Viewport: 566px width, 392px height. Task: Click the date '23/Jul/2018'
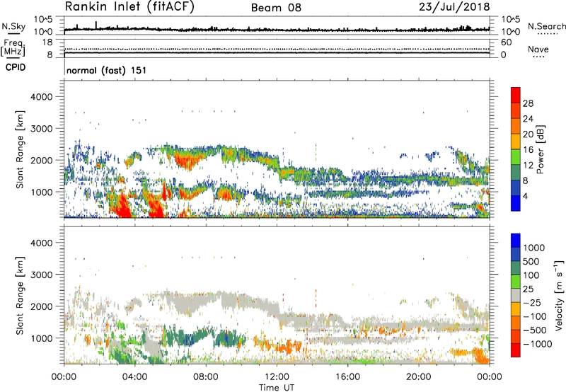pos(454,7)
